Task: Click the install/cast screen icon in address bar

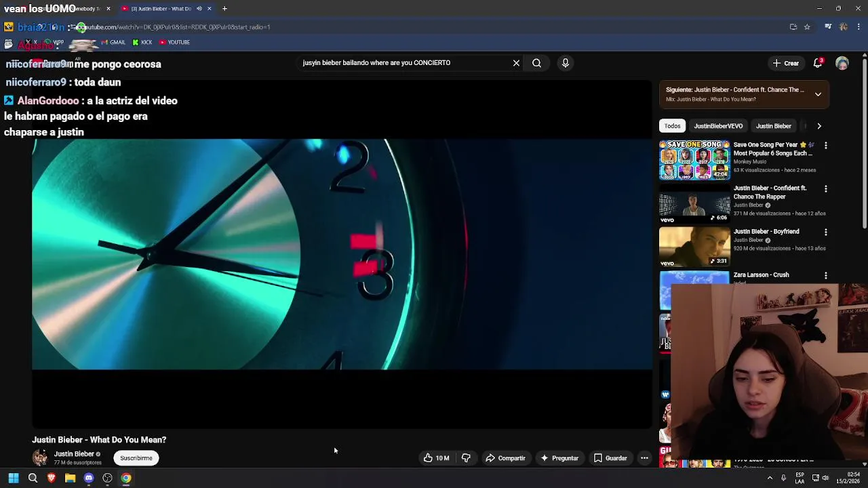Action: pyautogui.click(x=793, y=27)
